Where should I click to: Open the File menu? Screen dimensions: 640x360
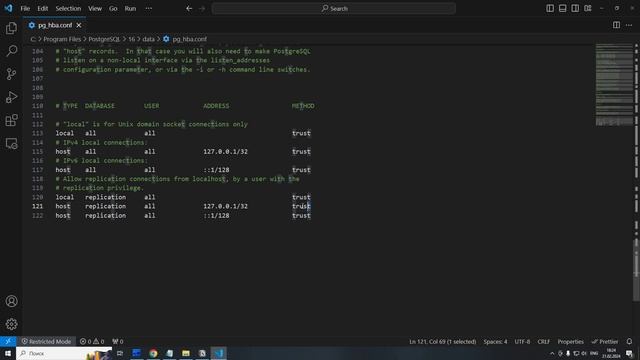[25, 8]
